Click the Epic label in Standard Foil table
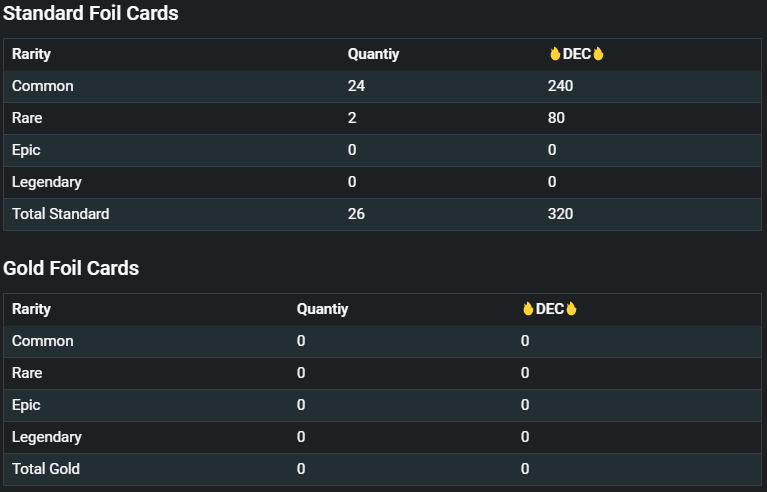Screen dimensions: 767x492 coord(26,150)
